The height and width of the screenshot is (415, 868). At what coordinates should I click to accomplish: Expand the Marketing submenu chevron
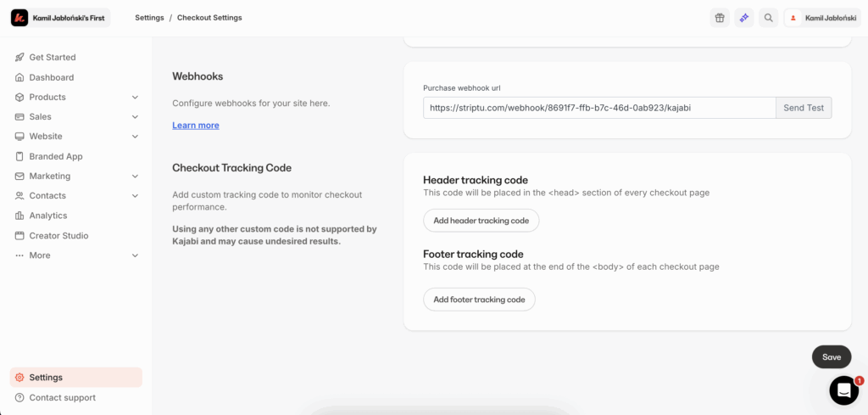tap(136, 177)
